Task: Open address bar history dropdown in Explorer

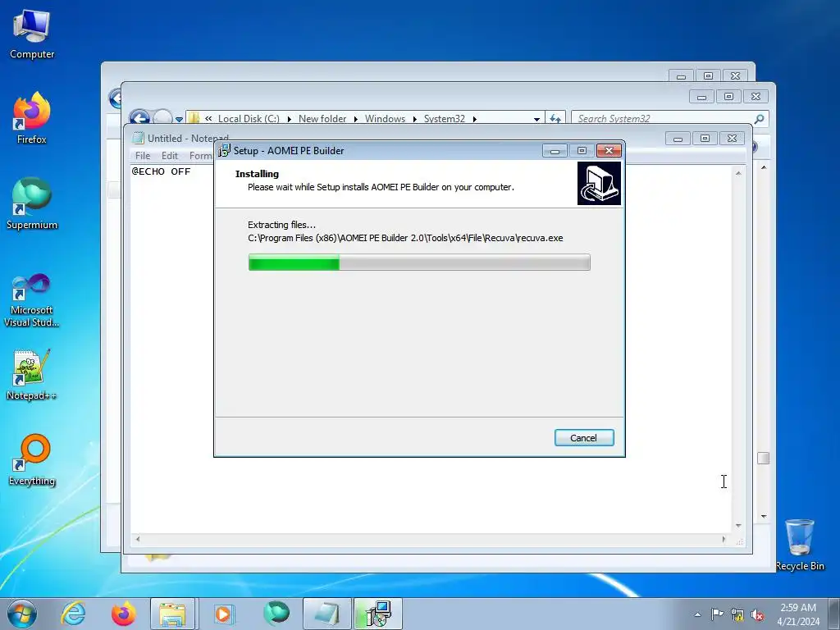Action: [x=536, y=119]
